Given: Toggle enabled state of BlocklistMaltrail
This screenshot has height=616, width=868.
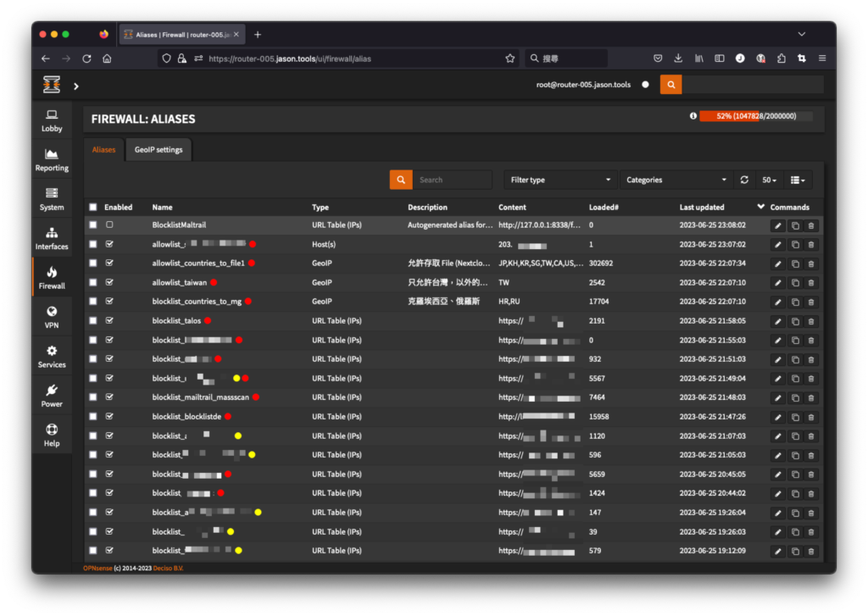Looking at the screenshot, I should click(109, 225).
